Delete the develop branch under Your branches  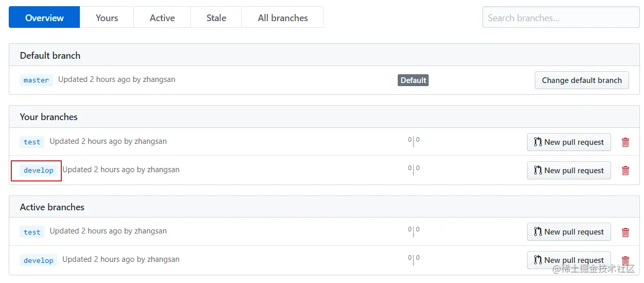coord(625,171)
